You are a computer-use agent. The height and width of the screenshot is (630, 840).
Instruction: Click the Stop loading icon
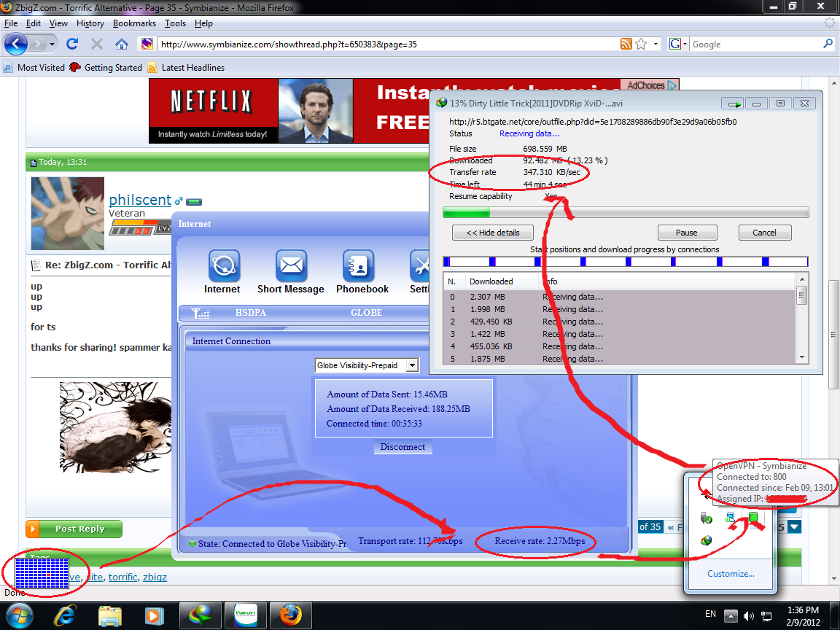click(97, 44)
